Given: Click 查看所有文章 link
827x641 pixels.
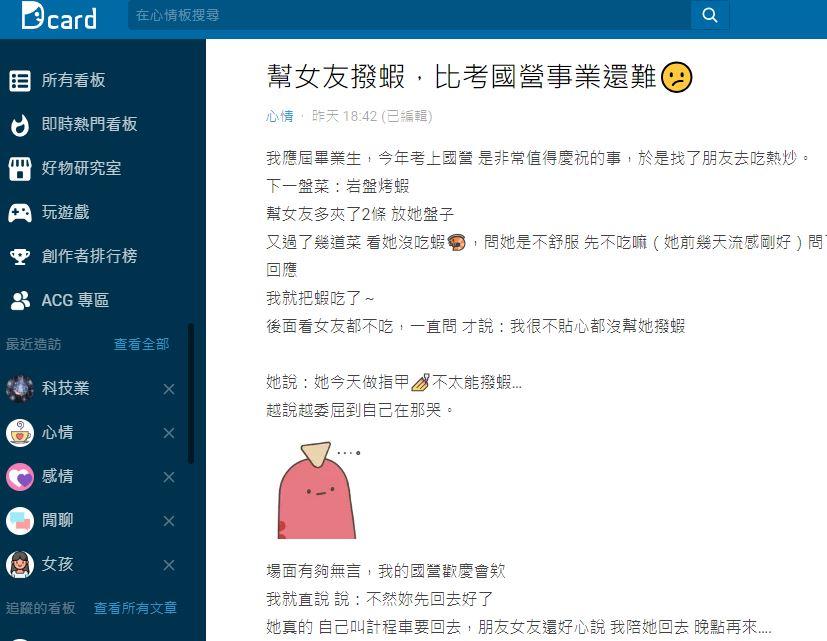Looking at the screenshot, I should point(135,608).
